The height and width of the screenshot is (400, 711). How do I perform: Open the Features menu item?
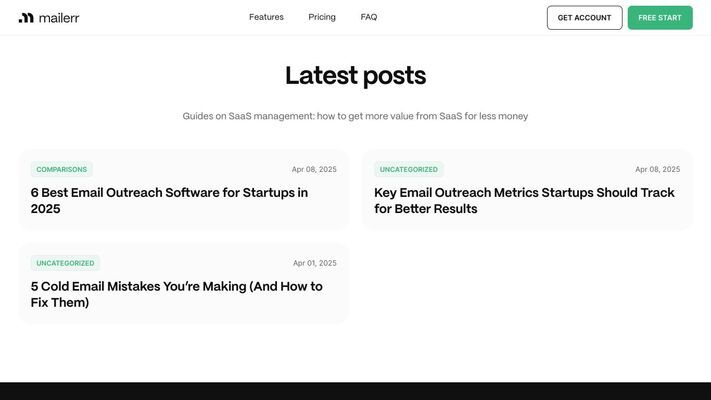click(266, 17)
